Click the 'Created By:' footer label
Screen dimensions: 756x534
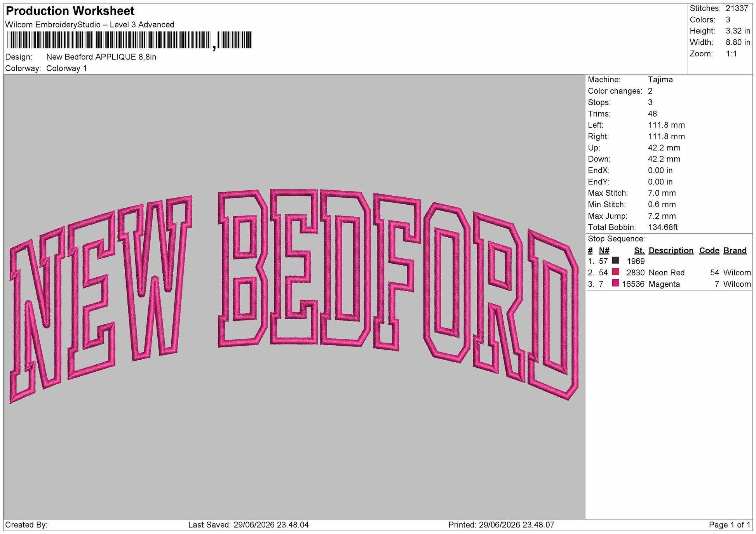[x=26, y=525]
